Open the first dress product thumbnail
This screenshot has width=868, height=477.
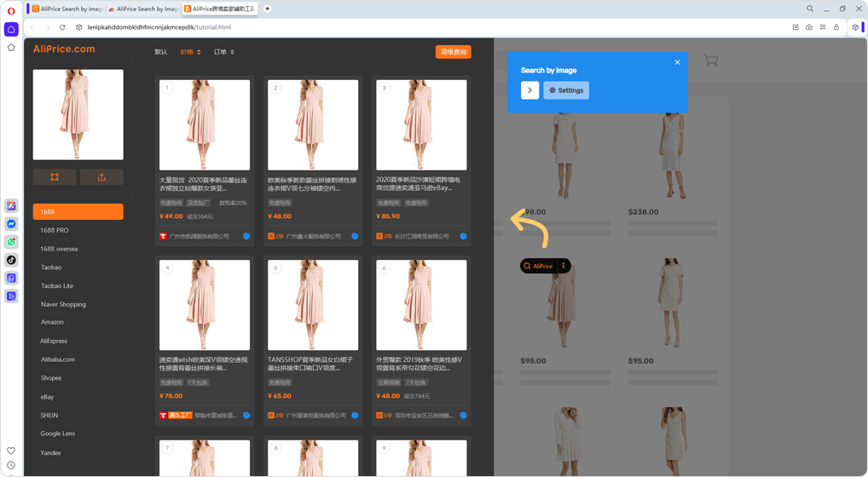(x=204, y=125)
